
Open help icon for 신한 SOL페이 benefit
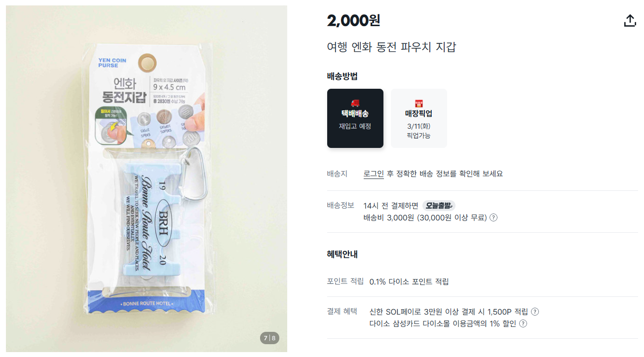[535, 312]
